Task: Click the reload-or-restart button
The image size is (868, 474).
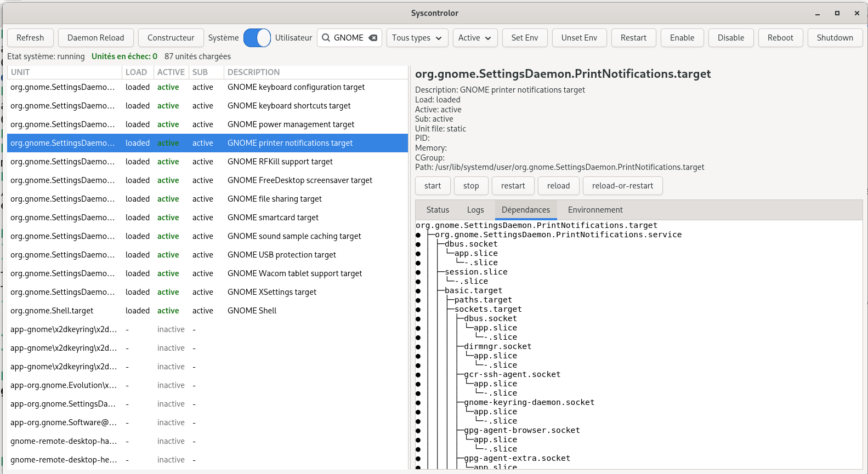Action: [x=622, y=186]
